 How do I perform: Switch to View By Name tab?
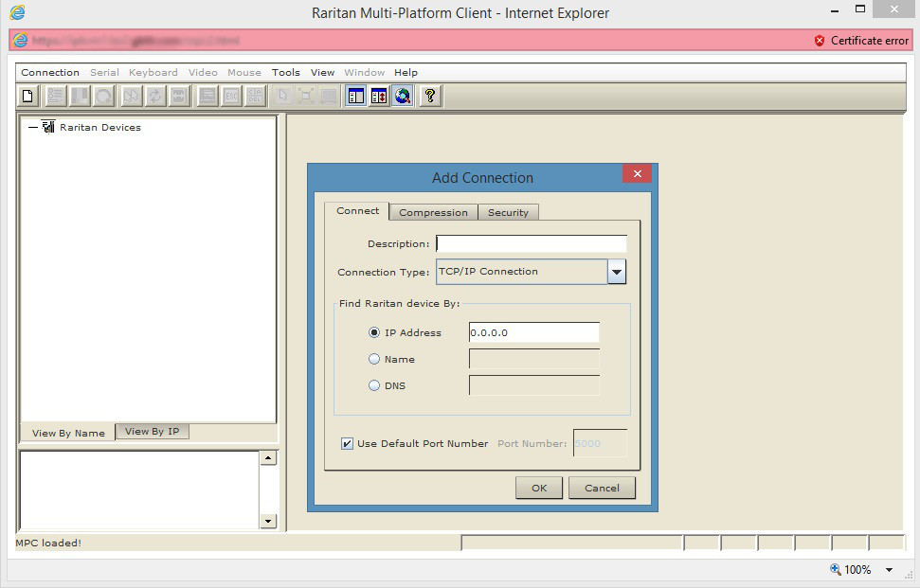[x=68, y=433]
